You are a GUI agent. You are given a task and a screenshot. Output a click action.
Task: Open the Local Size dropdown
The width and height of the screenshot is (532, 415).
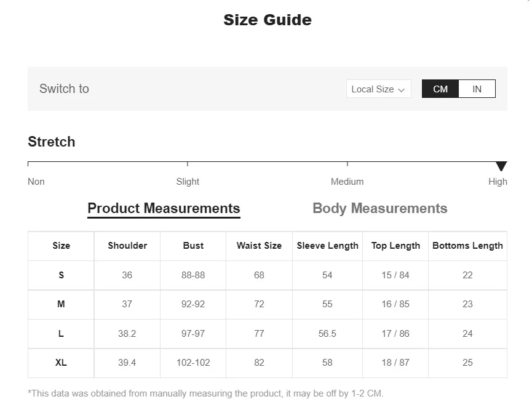[378, 89]
